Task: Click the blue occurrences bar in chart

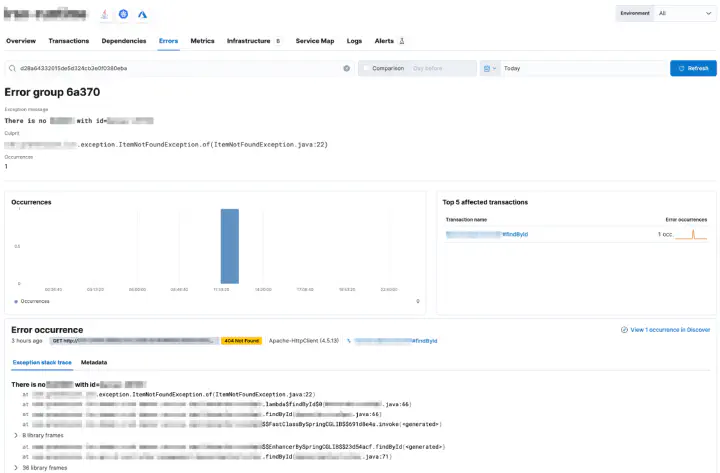Action: click(x=230, y=246)
